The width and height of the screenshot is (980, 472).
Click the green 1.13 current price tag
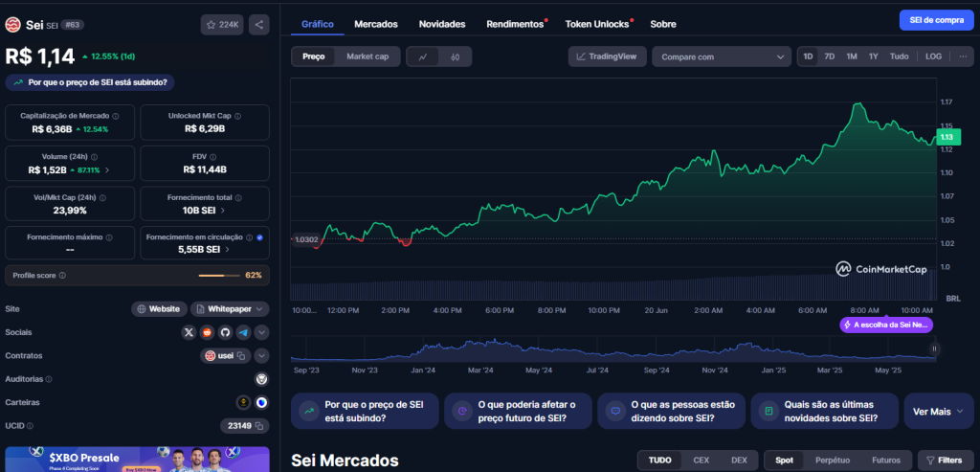coord(947,137)
